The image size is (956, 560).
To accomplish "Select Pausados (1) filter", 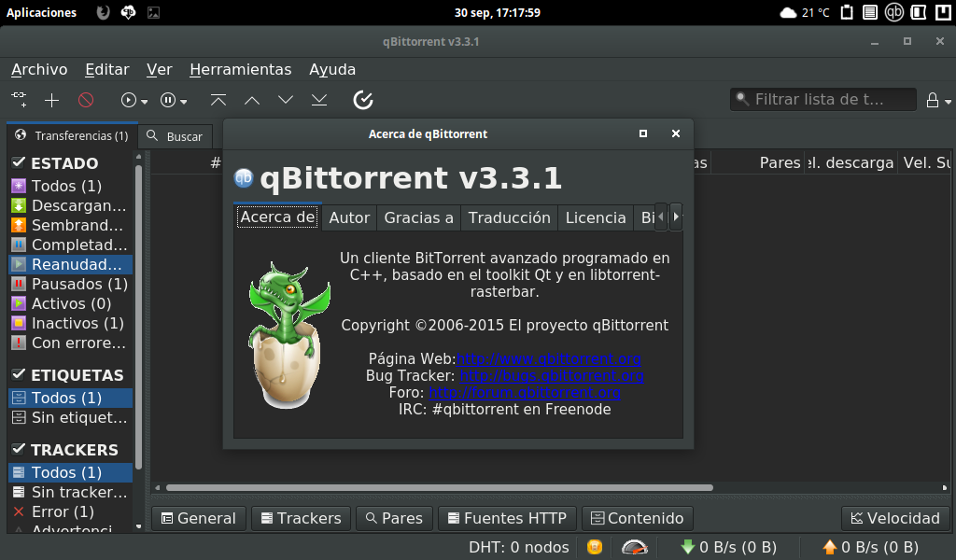I will click(69, 284).
